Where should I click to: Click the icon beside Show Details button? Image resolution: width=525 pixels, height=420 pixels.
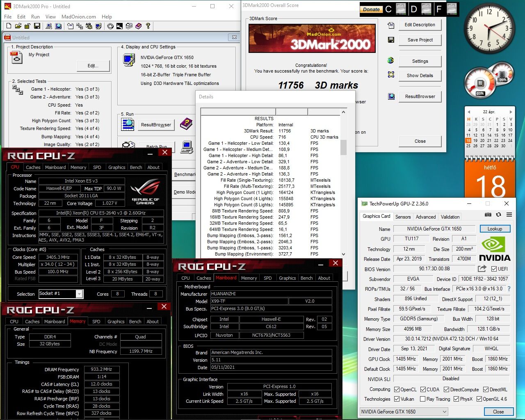pos(391,75)
